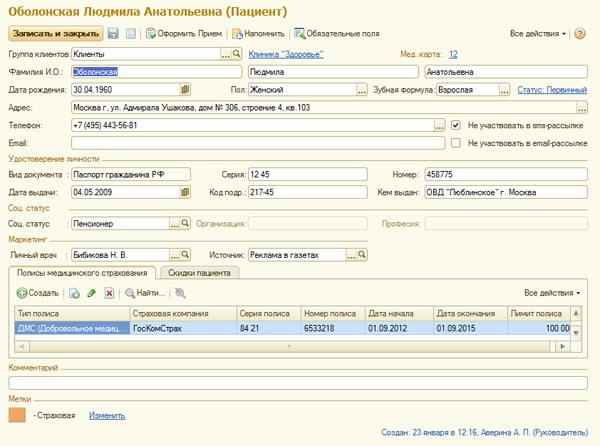Image resolution: width=600 pixels, height=446 pixels.
Task: Click the save diskette icon in toolbar
Action: (x=113, y=34)
